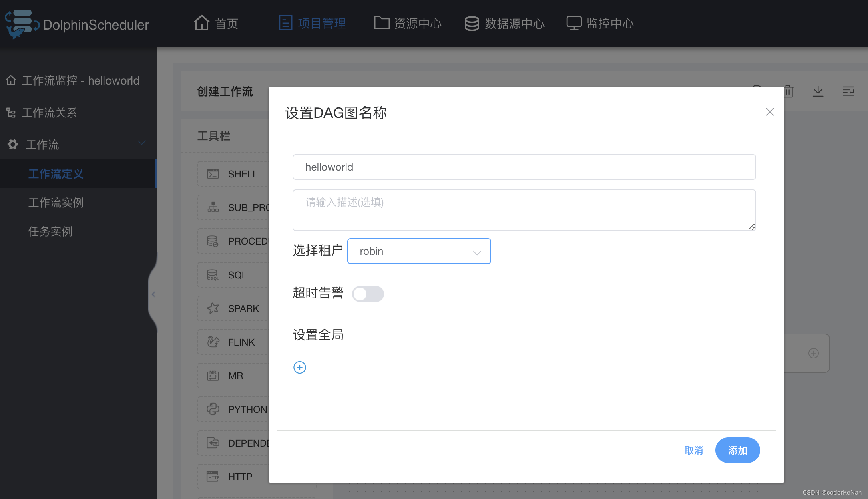The height and width of the screenshot is (499, 868).
Task: Go to 首页 home tab
Action: (216, 23)
